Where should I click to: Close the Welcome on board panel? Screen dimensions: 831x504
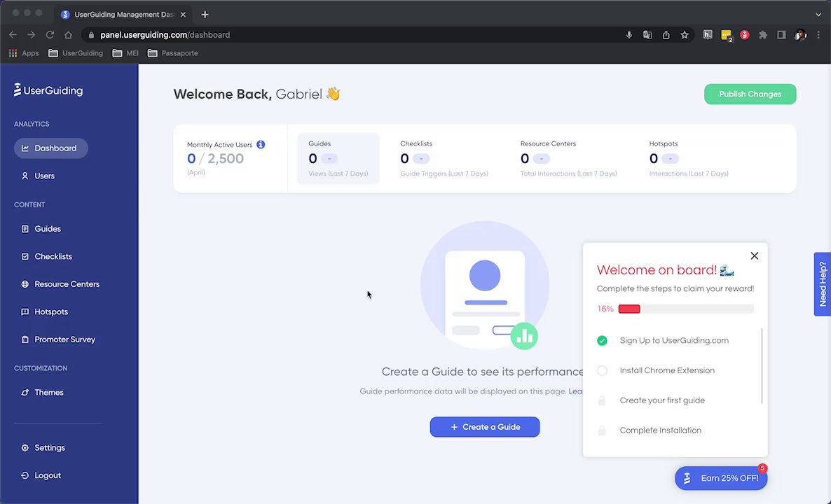point(754,255)
